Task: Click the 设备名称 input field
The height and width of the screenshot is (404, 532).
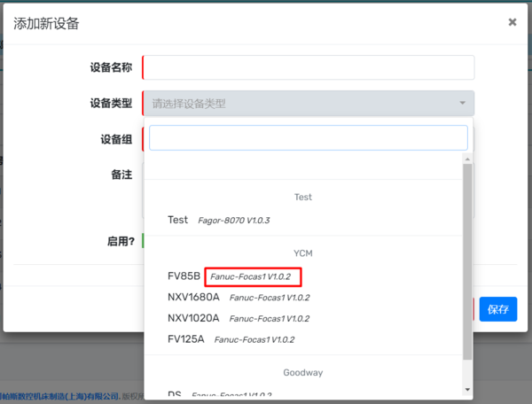Action: point(309,68)
